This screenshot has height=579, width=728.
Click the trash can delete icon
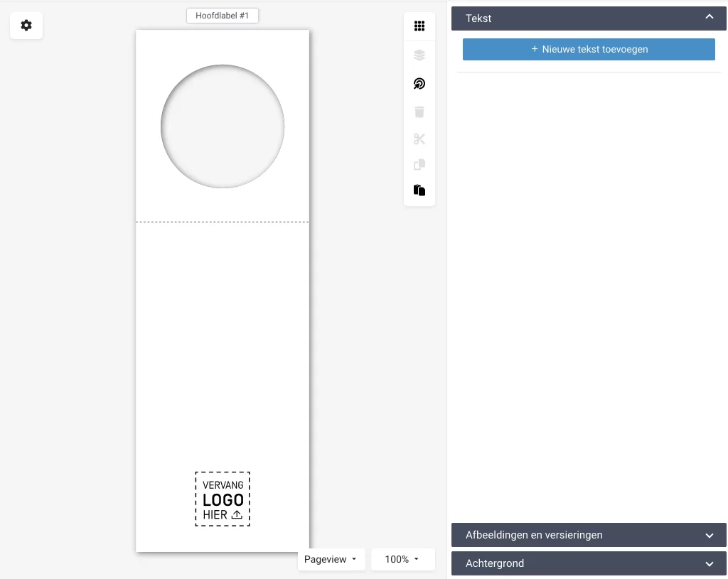tap(419, 112)
